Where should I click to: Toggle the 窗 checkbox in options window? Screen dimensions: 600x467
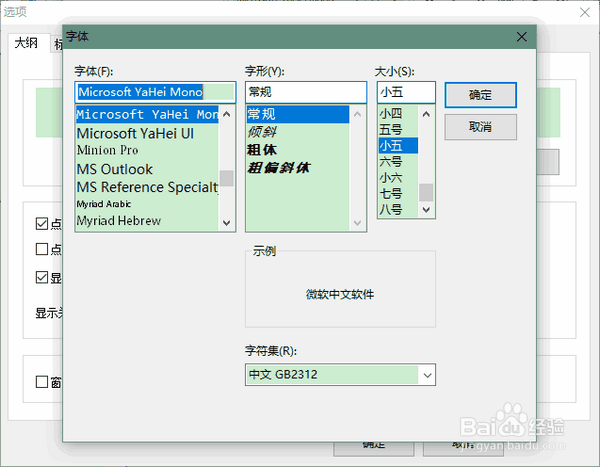point(42,382)
